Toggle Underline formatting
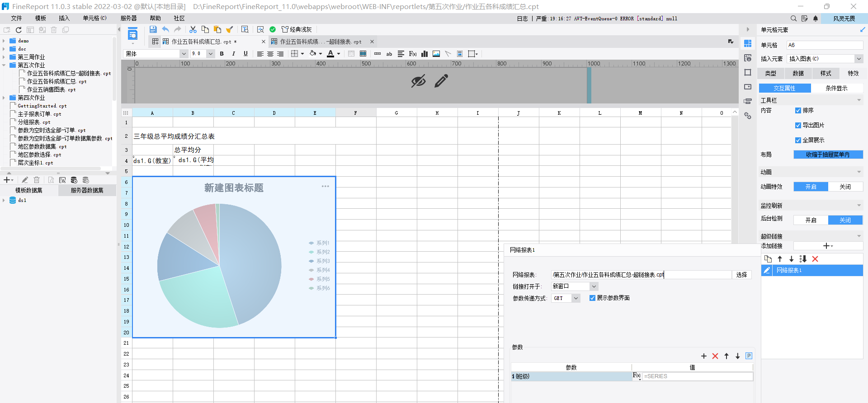Screen dimensions: 868x403 [x=245, y=54]
